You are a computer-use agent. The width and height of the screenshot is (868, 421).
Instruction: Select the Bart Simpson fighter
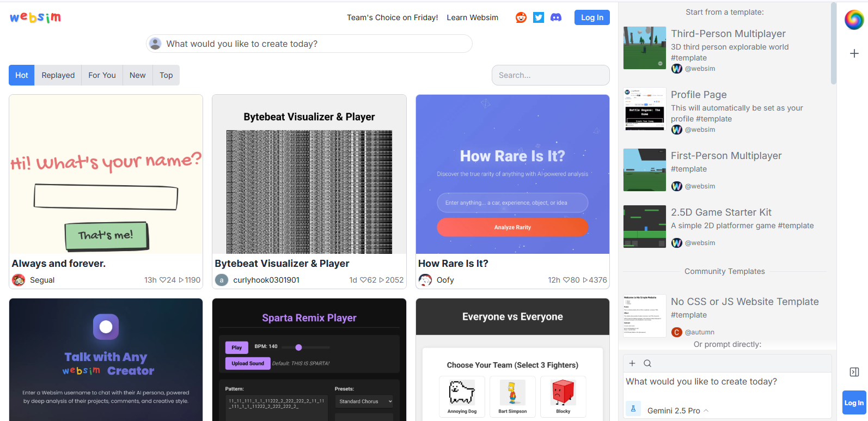coord(512,397)
